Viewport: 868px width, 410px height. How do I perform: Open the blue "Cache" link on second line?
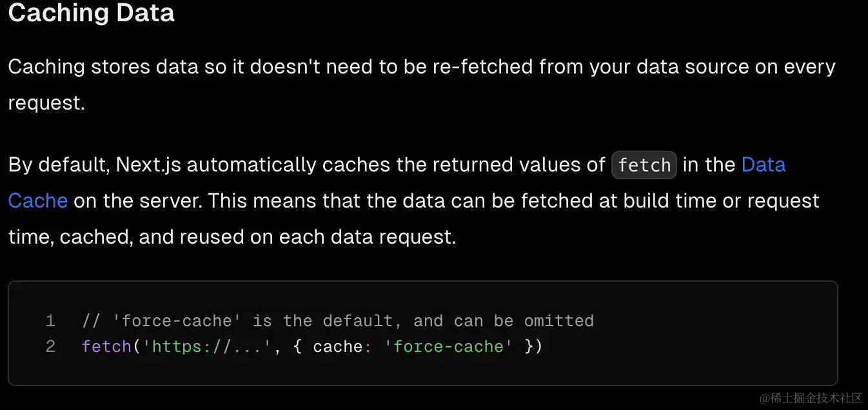38,200
